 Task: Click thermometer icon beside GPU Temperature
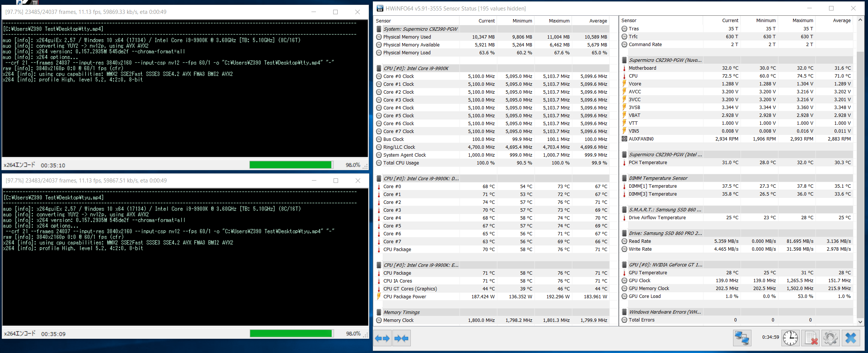click(624, 272)
